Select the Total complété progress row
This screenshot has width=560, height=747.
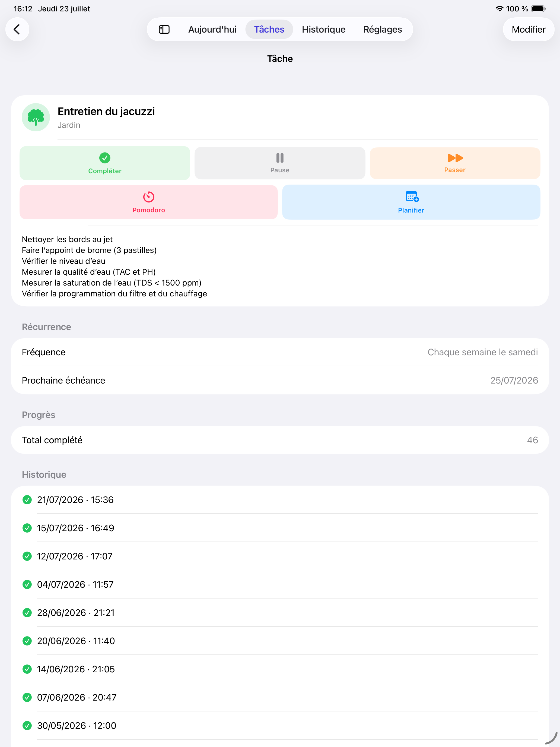pyautogui.click(x=280, y=440)
